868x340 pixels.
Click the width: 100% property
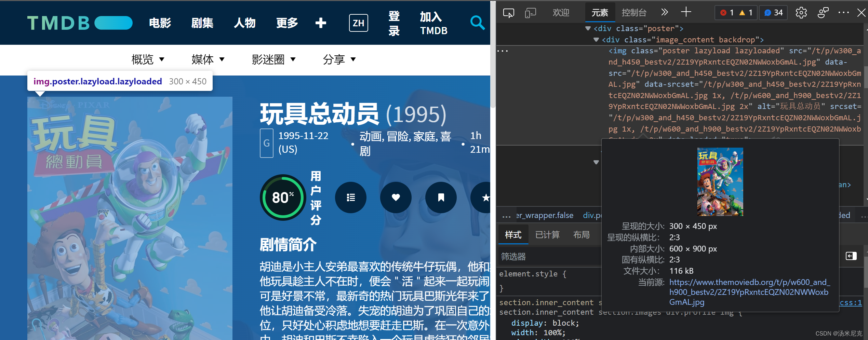(x=538, y=332)
